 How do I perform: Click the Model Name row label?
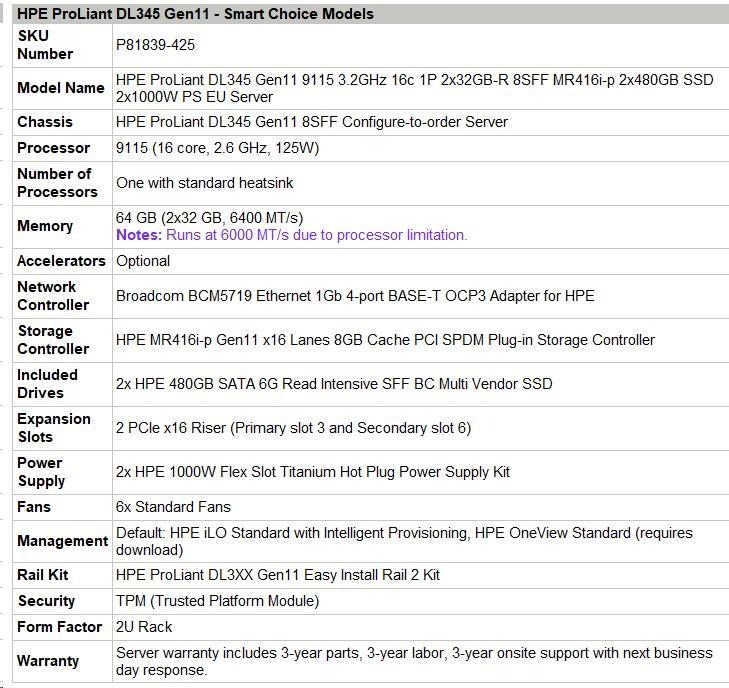click(x=61, y=88)
